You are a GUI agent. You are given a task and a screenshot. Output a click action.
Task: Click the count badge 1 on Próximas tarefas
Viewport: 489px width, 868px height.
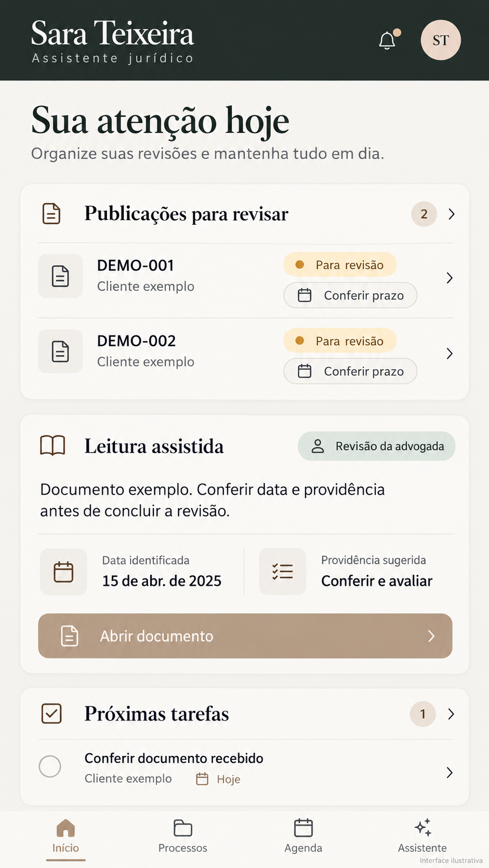(x=423, y=714)
